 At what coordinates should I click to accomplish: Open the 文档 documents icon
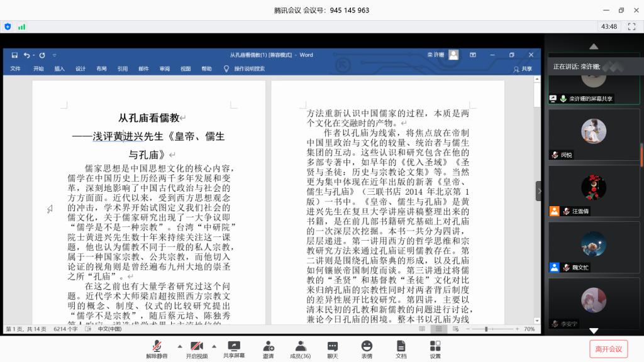pyautogui.click(x=401, y=349)
